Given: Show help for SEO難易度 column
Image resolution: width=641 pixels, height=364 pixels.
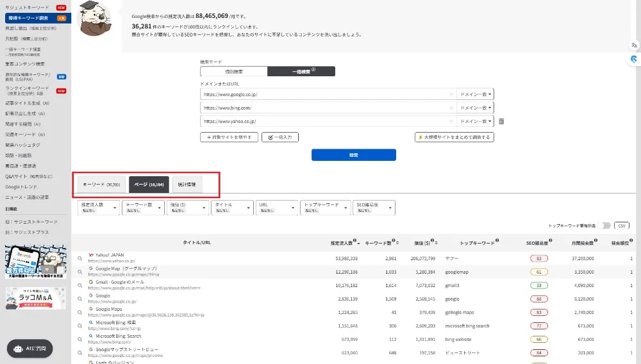Looking at the screenshot, I should [550, 240].
